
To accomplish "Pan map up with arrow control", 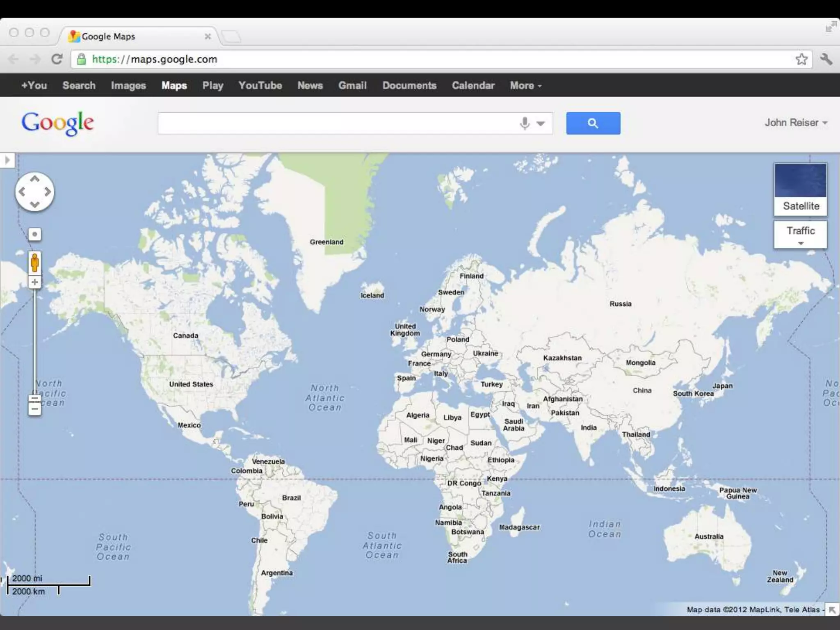I will 35,179.
